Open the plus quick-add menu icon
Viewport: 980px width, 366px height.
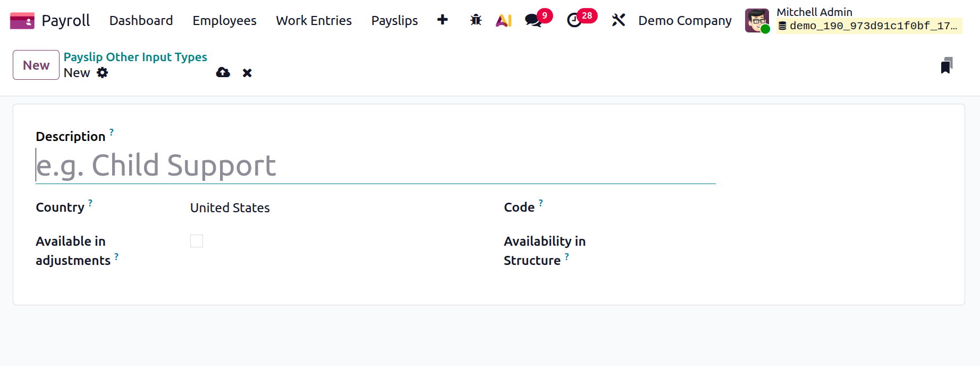click(442, 20)
